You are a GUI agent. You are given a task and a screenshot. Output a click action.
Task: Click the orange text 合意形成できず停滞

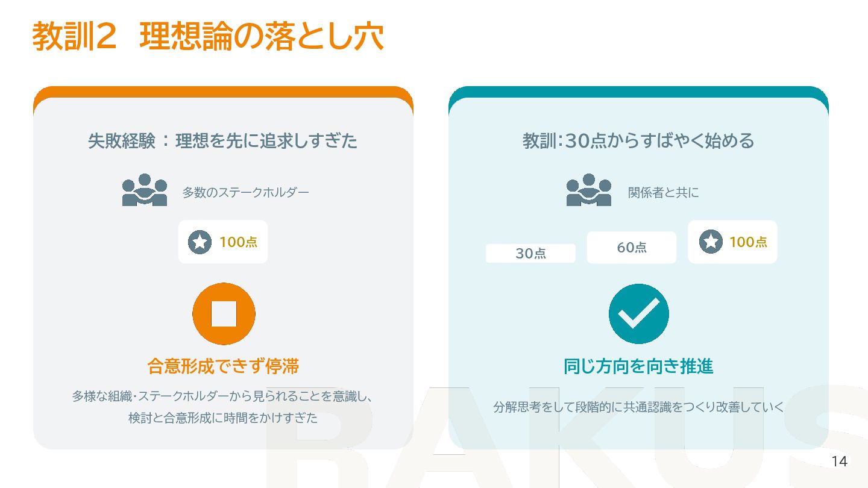(223, 366)
